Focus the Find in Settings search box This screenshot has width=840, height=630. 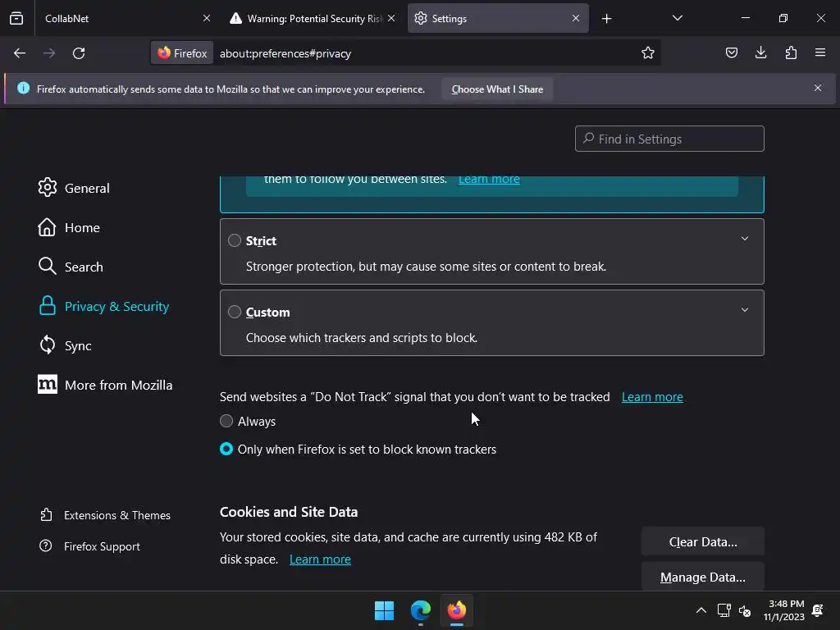click(669, 139)
